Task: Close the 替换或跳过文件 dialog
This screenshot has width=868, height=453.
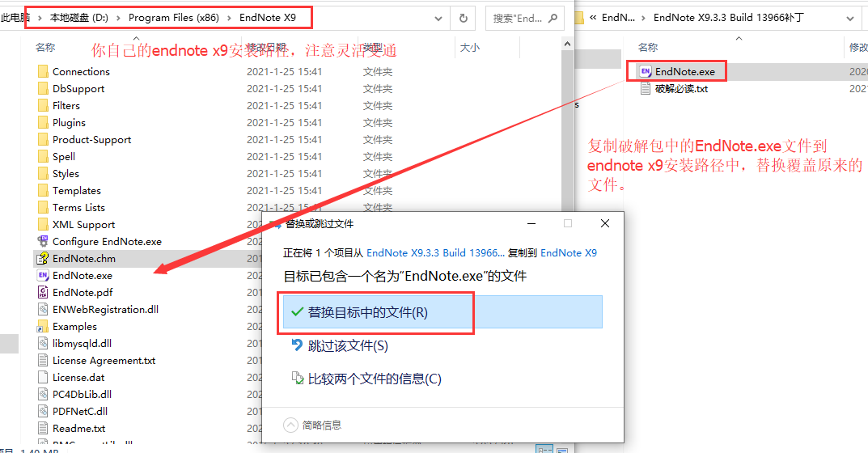Action: [x=605, y=223]
